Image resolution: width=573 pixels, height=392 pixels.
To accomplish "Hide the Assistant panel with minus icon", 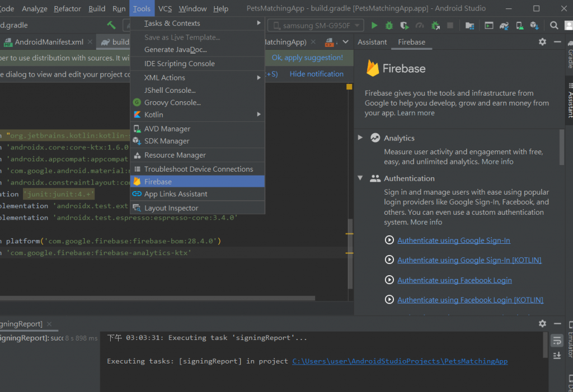I will (557, 42).
